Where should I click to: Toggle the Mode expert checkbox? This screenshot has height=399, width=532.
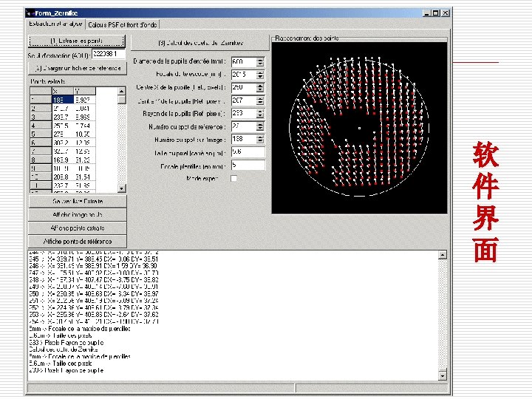233,179
